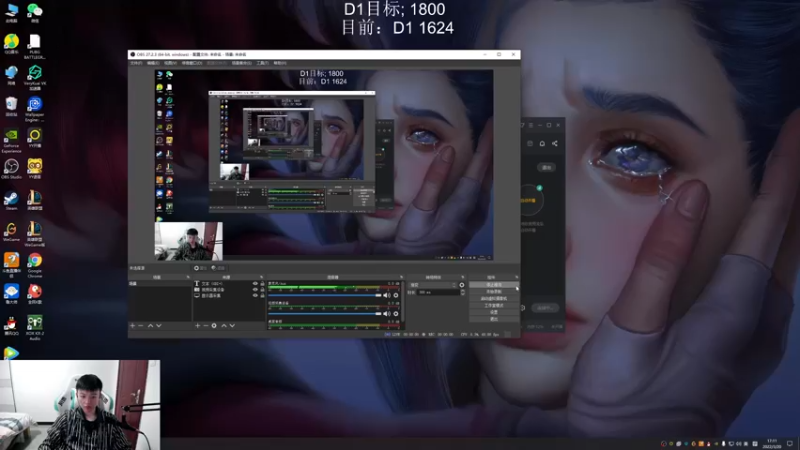
Task: Lock the video capture device source
Action: 262,290
